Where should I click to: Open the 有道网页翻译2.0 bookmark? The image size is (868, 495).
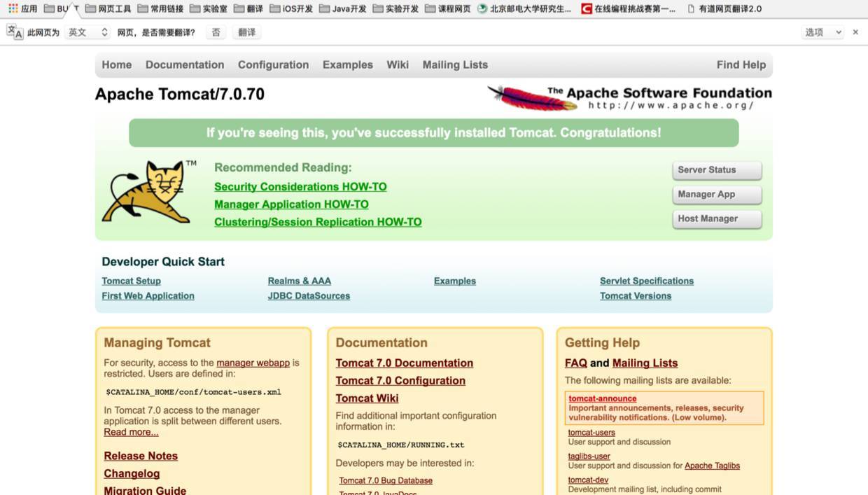(724, 9)
